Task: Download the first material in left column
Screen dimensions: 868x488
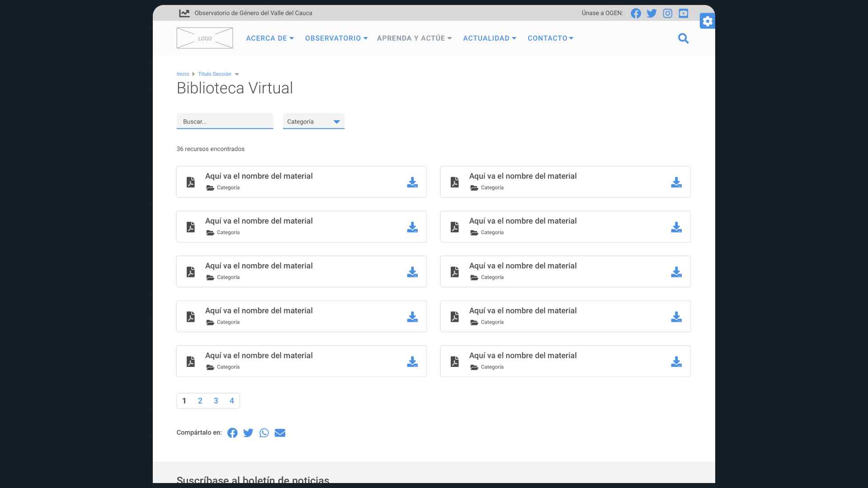Action: pyautogui.click(x=412, y=182)
